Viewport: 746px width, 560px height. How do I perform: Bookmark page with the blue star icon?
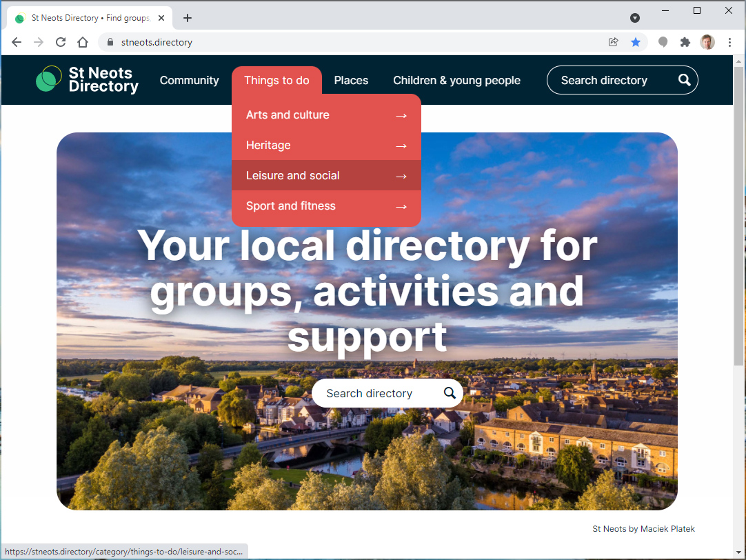coord(636,42)
